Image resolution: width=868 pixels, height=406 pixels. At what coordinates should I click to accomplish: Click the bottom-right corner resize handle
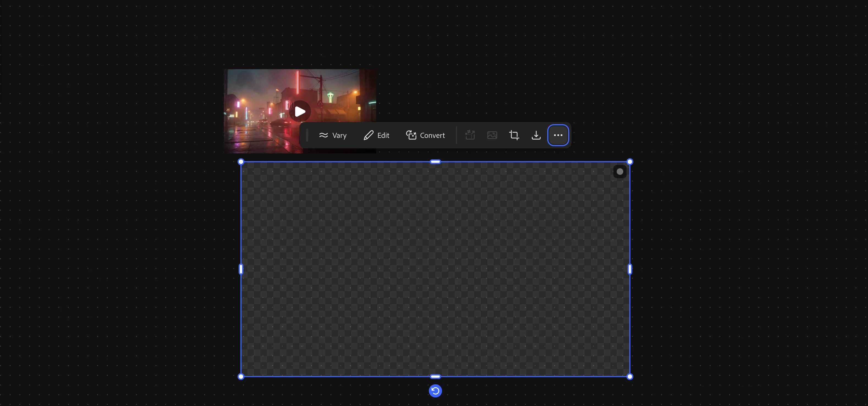coord(630,377)
